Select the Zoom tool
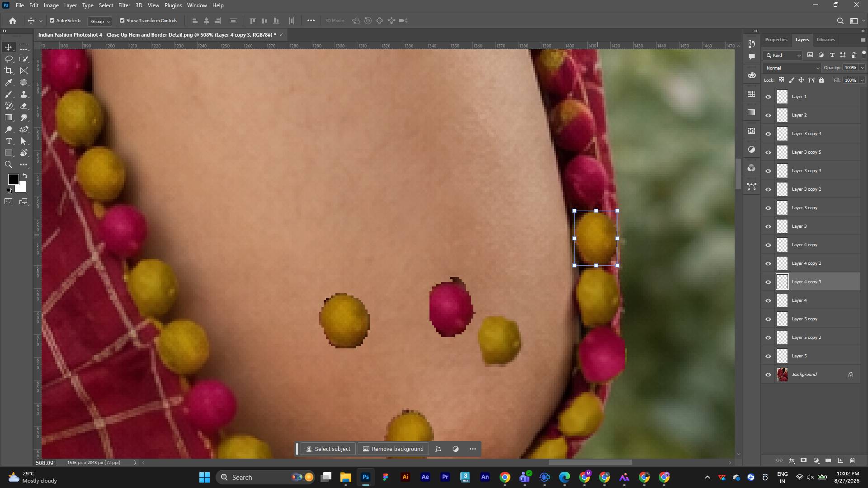This screenshot has width=868, height=488. pos(9,165)
